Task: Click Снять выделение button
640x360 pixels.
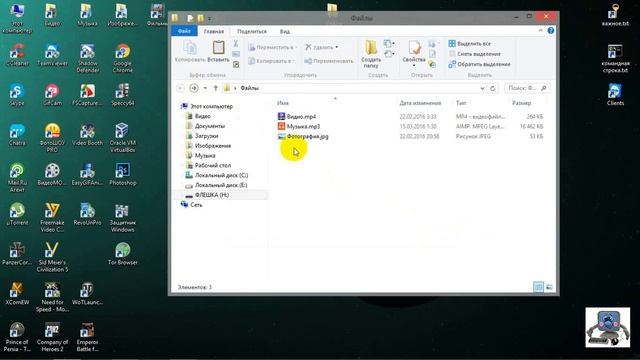Action: point(474,54)
